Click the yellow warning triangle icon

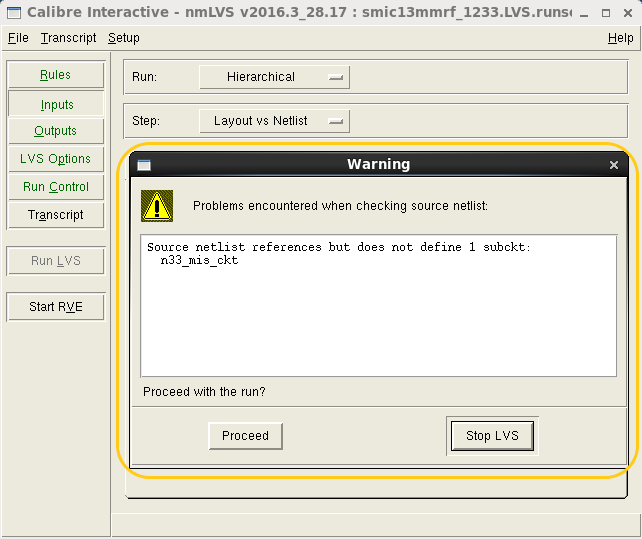[x=157, y=206]
